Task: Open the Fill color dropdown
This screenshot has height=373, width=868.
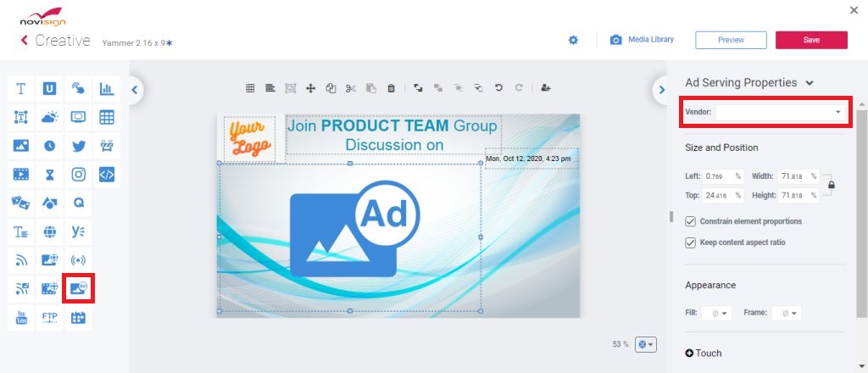Action: tap(717, 313)
